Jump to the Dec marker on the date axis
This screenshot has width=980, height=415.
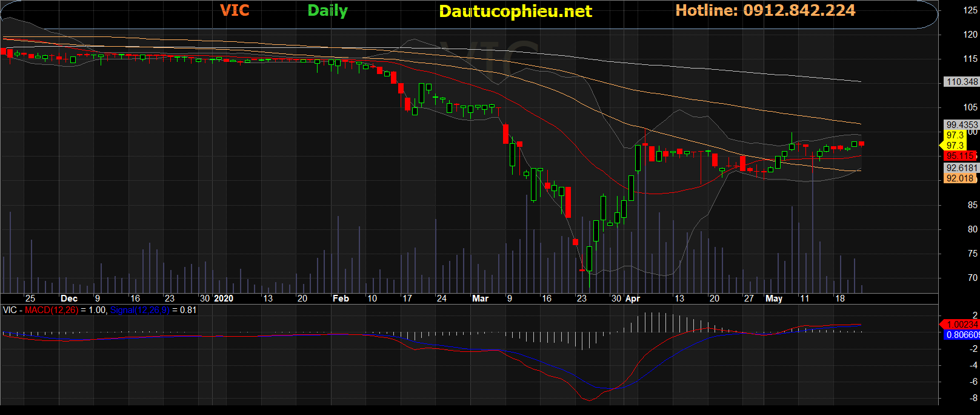[69, 299]
